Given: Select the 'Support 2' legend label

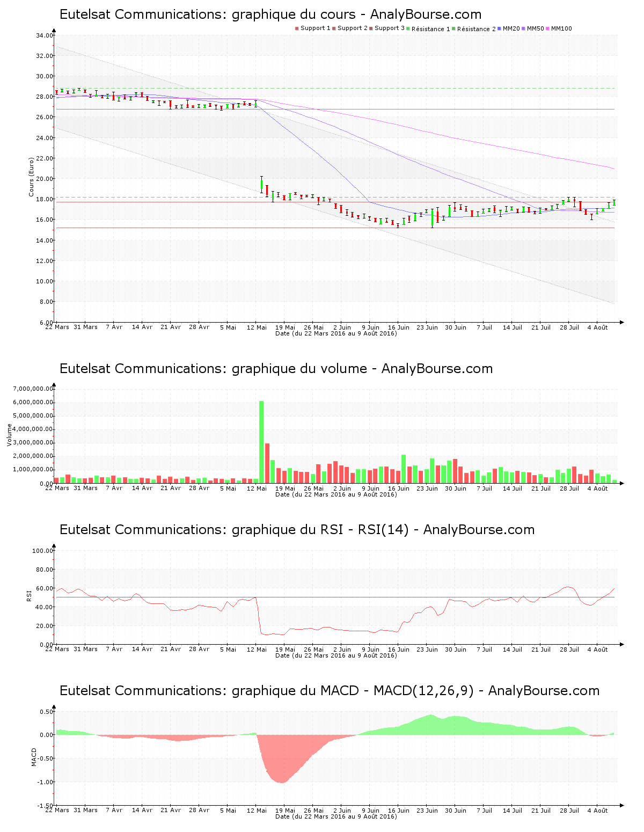Looking at the screenshot, I should 353,28.
